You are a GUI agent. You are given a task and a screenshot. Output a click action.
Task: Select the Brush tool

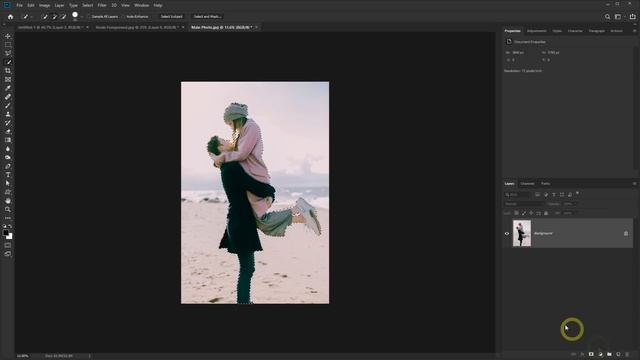tap(8, 105)
